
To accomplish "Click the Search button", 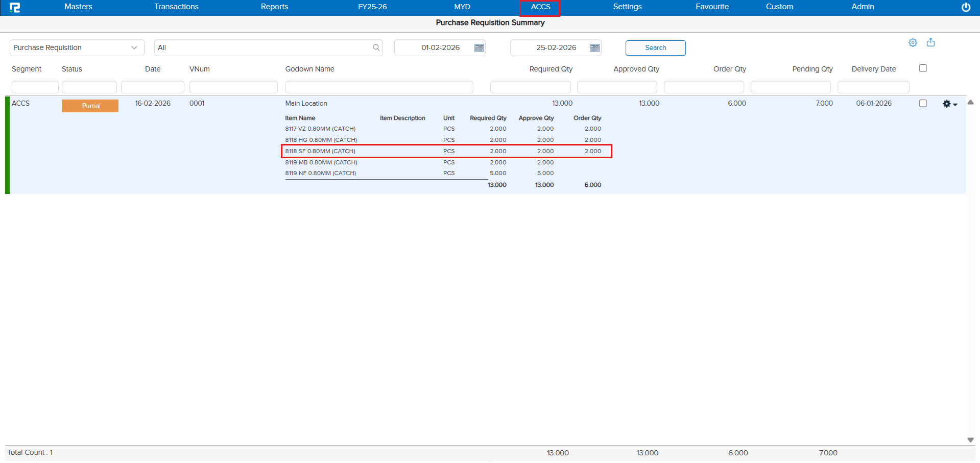I will coord(655,47).
